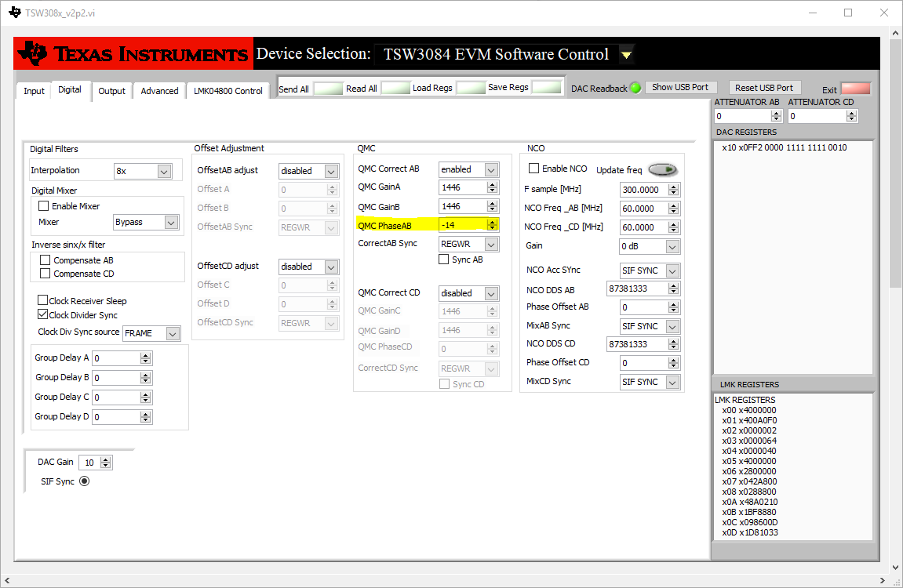This screenshot has width=903, height=588.
Task: Select DAC register x10 x0FF2 row
Action: (x=785, y=148)
